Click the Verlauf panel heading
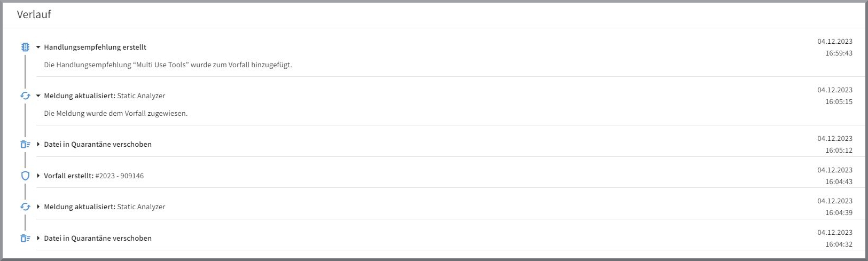868x261 pixels. pos(34,15)
